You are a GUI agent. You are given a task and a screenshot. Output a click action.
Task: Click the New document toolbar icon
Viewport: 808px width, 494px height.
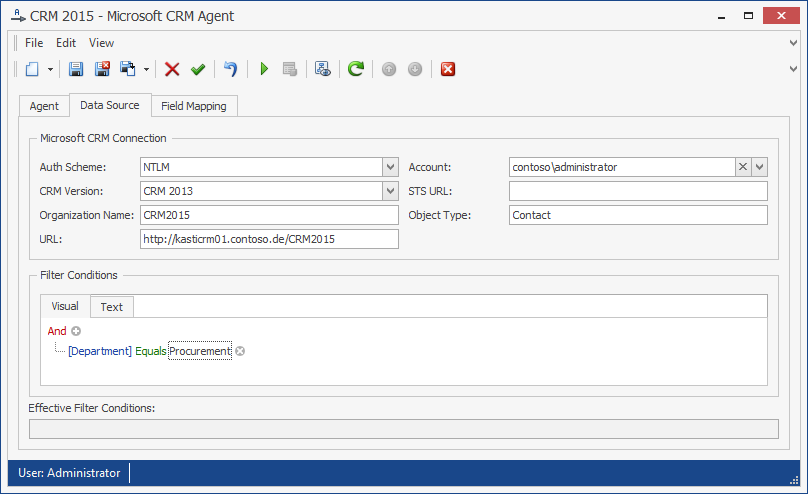32,69
